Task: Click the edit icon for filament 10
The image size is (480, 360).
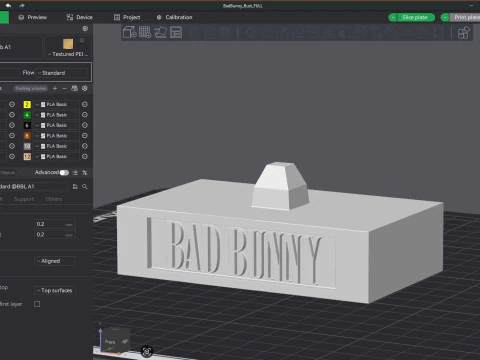Action: (x=85, y=146)
